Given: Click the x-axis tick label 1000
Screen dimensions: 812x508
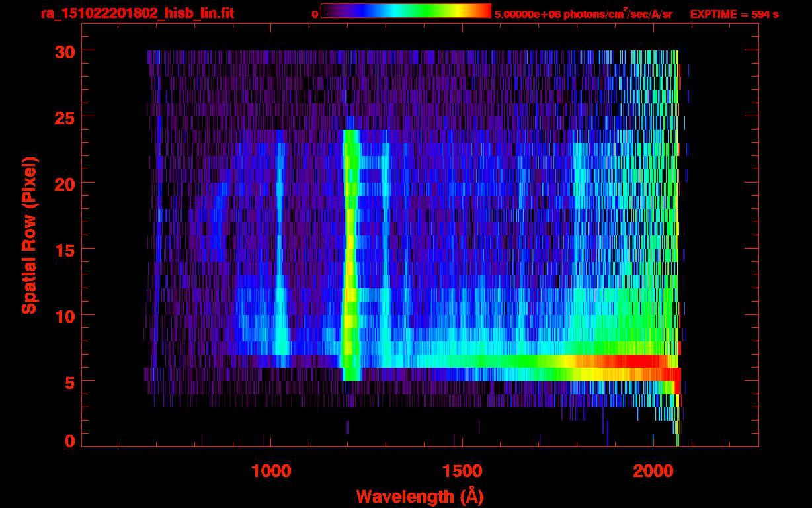Looking at the screenshot, I should (271, 471).
